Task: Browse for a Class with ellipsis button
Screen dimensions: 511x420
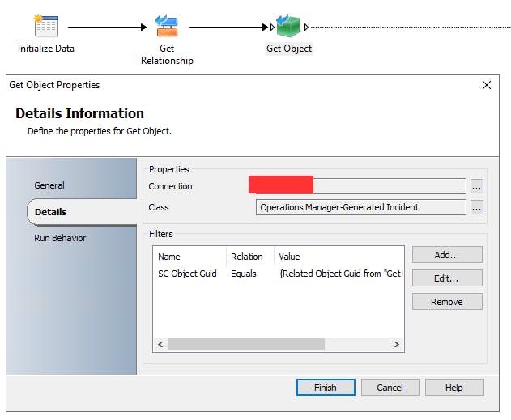Action: [x=476, y=207]
